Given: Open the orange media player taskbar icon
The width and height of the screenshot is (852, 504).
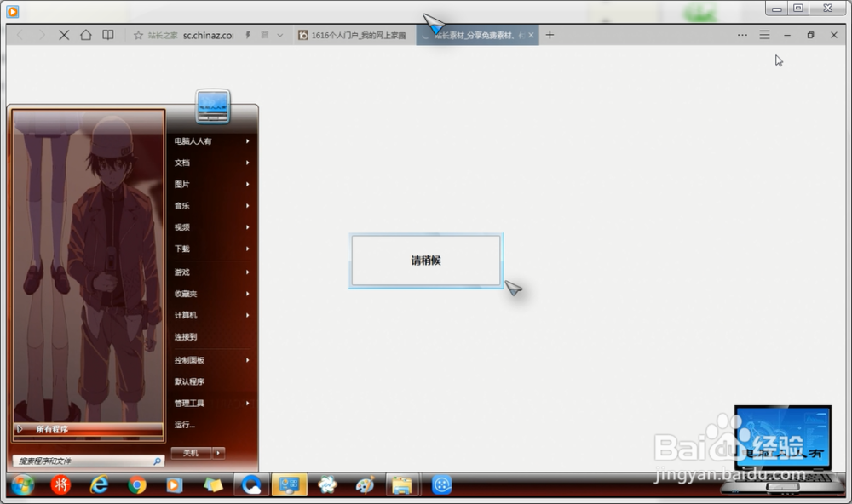Looking at the screenshot, I should [175, 485].
